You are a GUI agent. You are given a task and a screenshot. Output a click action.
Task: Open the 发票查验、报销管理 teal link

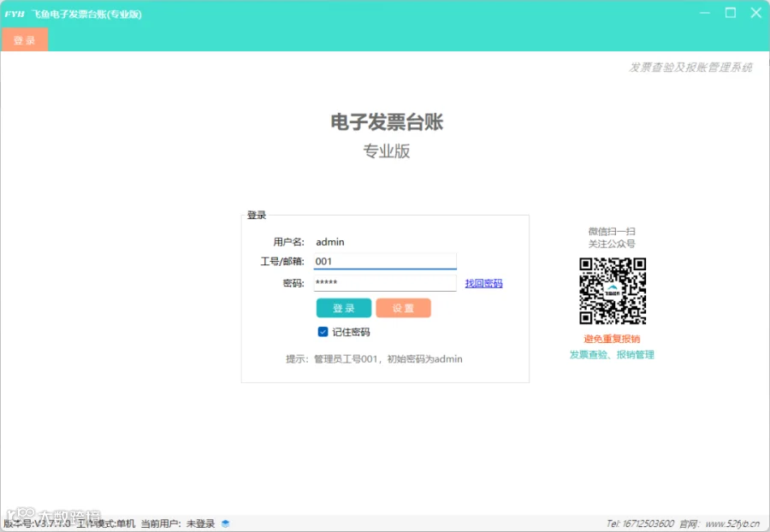612,354
